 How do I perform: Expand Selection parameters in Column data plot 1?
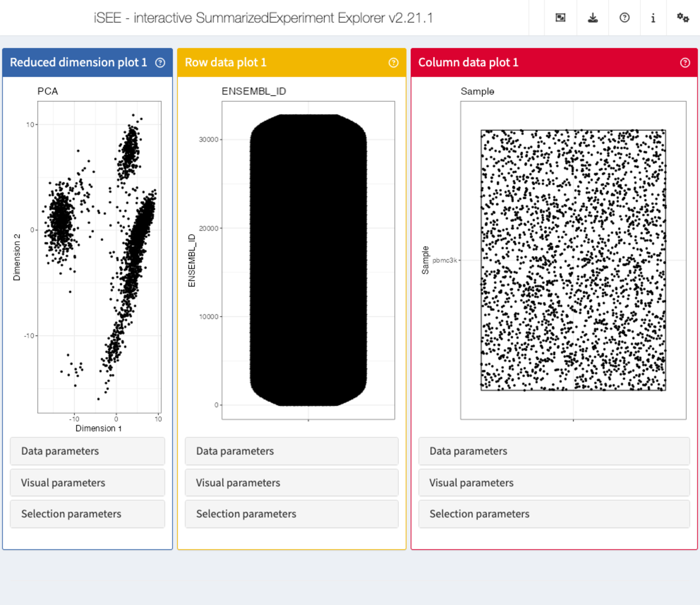coord(554,514)
